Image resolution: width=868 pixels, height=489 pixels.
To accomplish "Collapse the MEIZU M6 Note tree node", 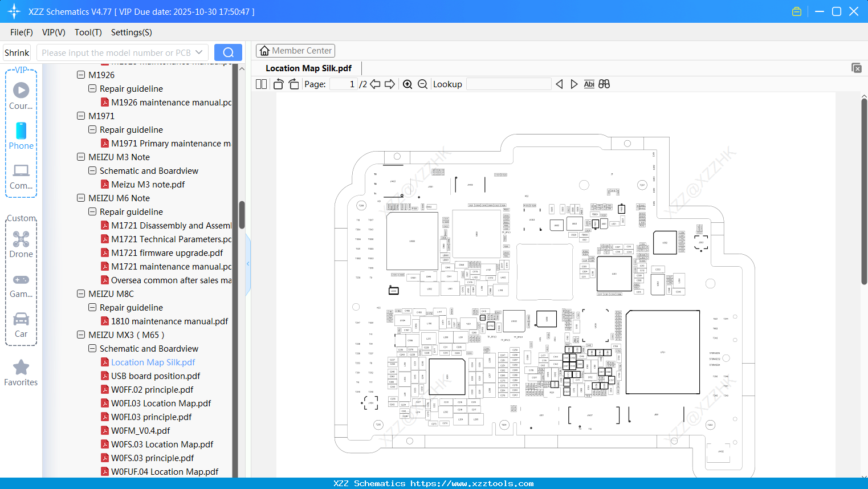I will coord(80,198).
